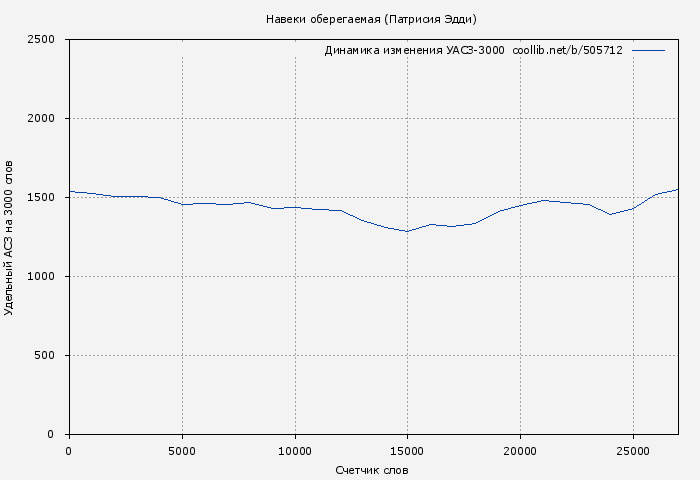The height and width of the screenshot is (480, 700).
Task: Select the x-axis tick label 15000
Action: (407, 451)
